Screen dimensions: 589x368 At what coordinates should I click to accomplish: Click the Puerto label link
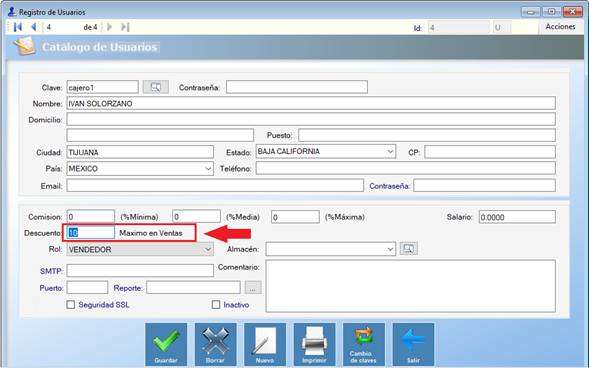51,288
